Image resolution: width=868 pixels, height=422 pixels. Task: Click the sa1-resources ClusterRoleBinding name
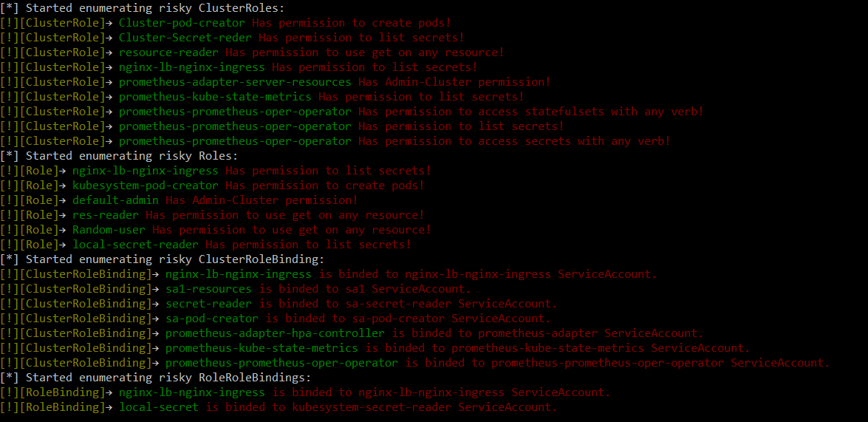pos(209,288)
